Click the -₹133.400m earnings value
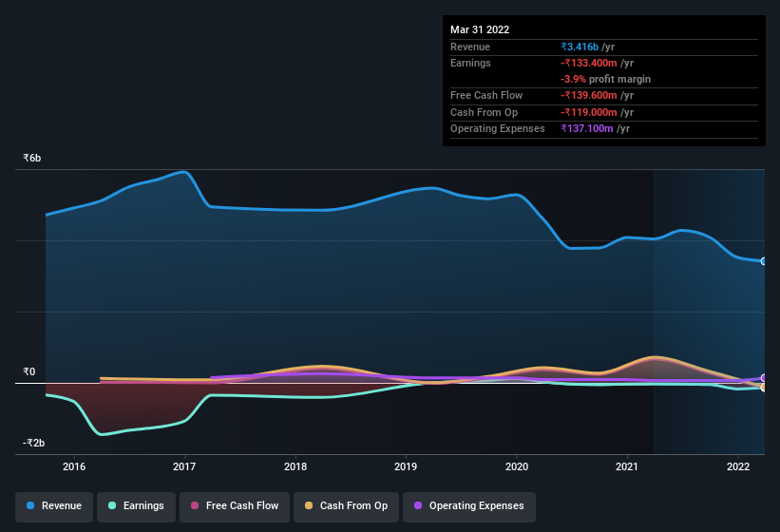The image size is (780, 532). coord(589,63)
